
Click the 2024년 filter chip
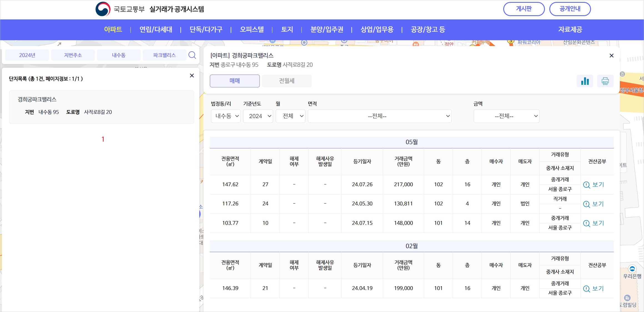(x=27, y=55)
